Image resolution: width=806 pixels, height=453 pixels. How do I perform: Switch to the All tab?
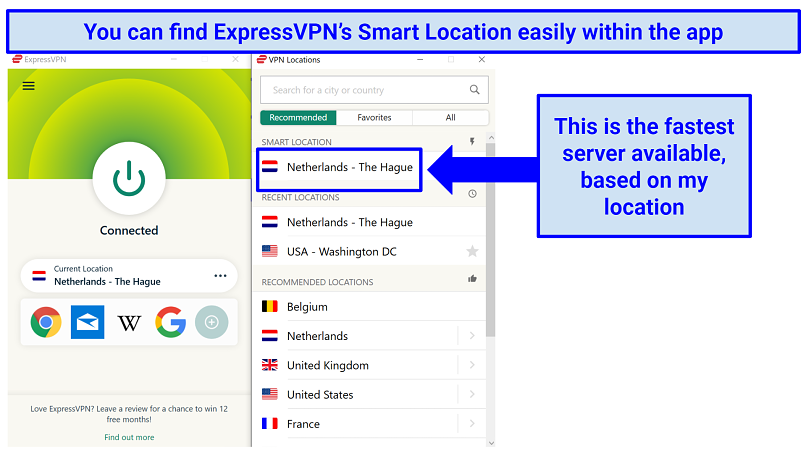pyautogui.click(x=450, y=117)
